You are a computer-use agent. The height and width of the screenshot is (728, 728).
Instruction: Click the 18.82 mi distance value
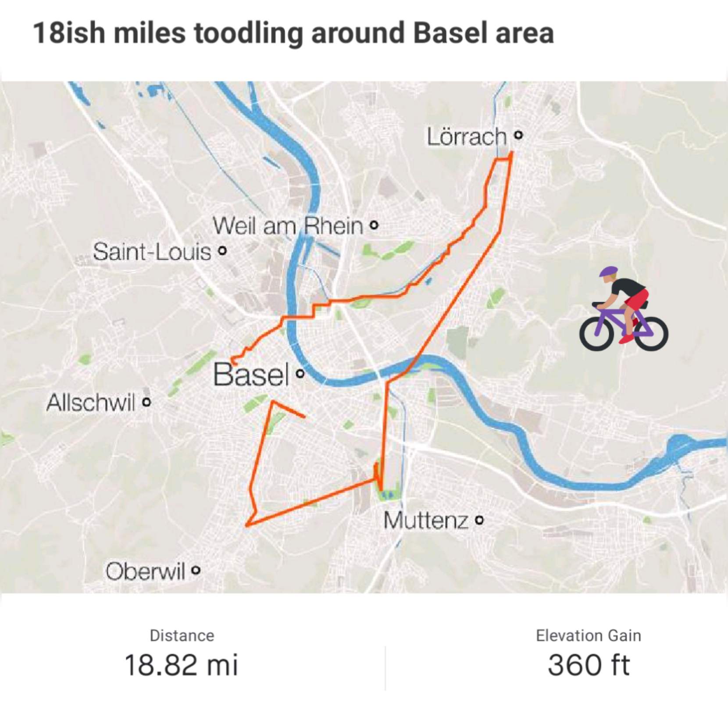pos(182,665)
